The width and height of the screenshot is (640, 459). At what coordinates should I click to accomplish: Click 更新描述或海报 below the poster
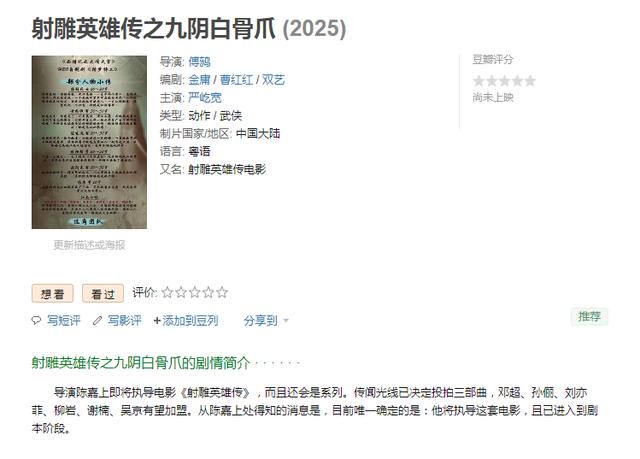(x=89, y=245)
